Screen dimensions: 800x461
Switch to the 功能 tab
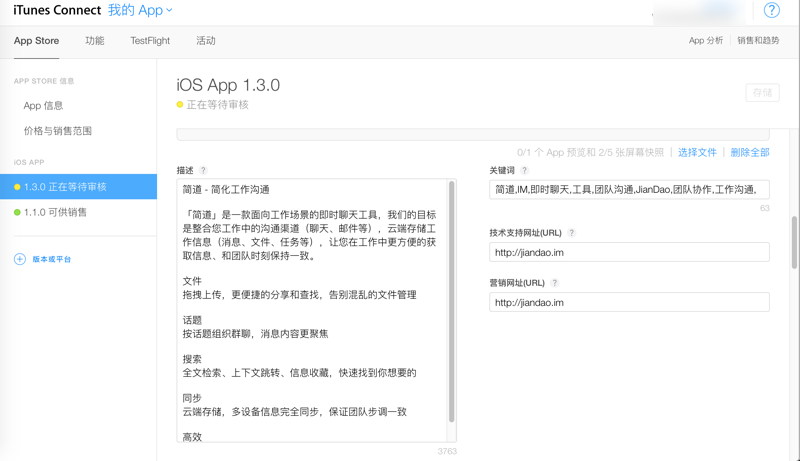[x=94, y=41]
